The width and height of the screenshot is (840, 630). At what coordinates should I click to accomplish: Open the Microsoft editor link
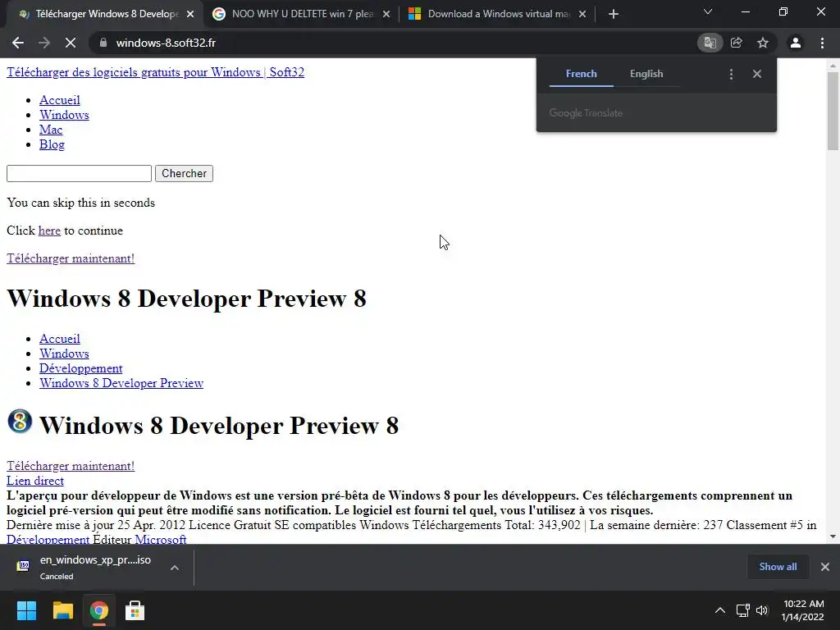161,540
